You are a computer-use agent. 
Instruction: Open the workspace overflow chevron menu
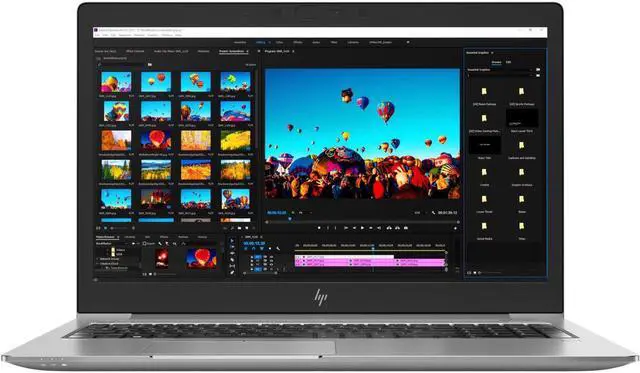tap(408, 42)
